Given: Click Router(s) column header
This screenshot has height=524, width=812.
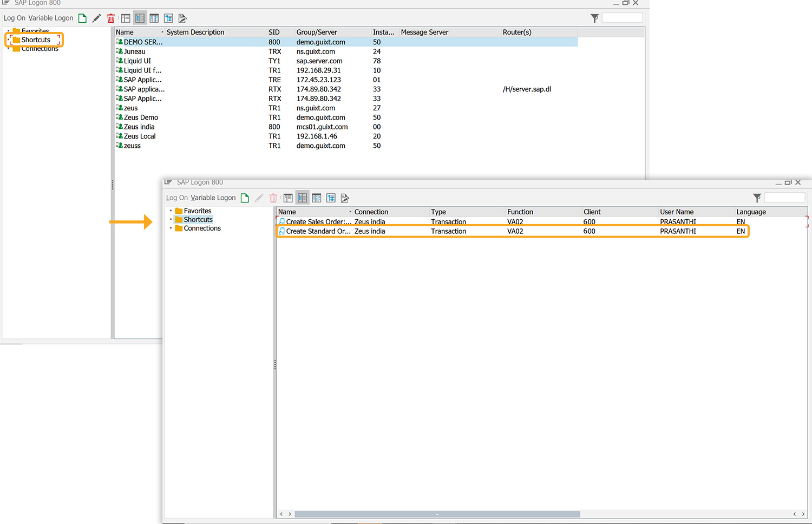Looking at the screenshot, I should click(517, 32).
